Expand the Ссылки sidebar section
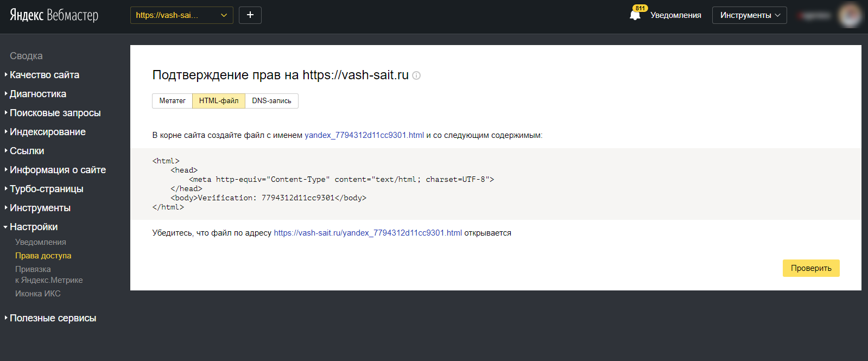This screenshot has height=361, width=868. (x=27, y=151)
